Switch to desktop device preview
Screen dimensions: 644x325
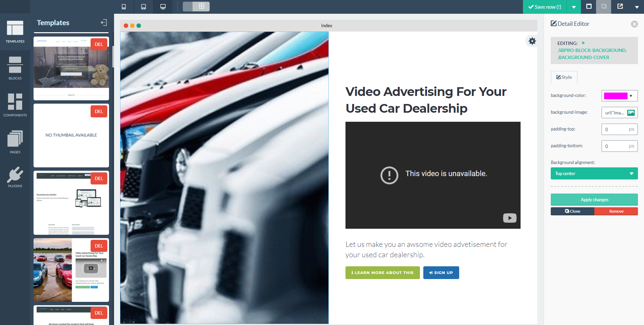point(163,7)
